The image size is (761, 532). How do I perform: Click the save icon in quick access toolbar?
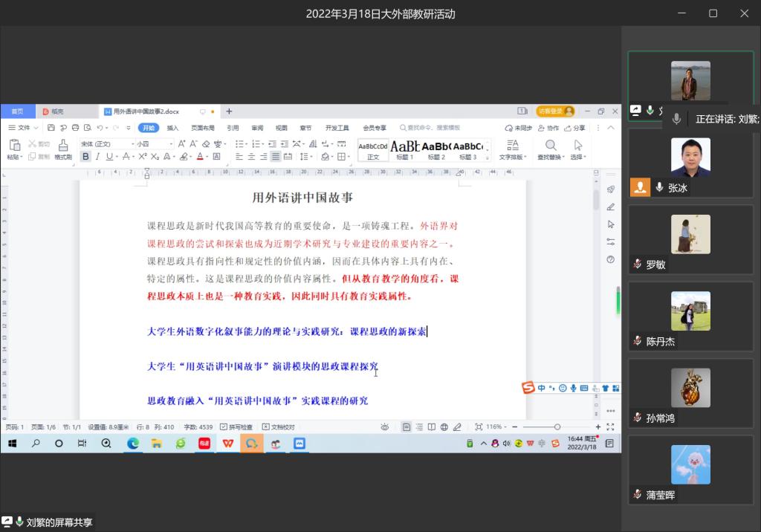point(51,128)
